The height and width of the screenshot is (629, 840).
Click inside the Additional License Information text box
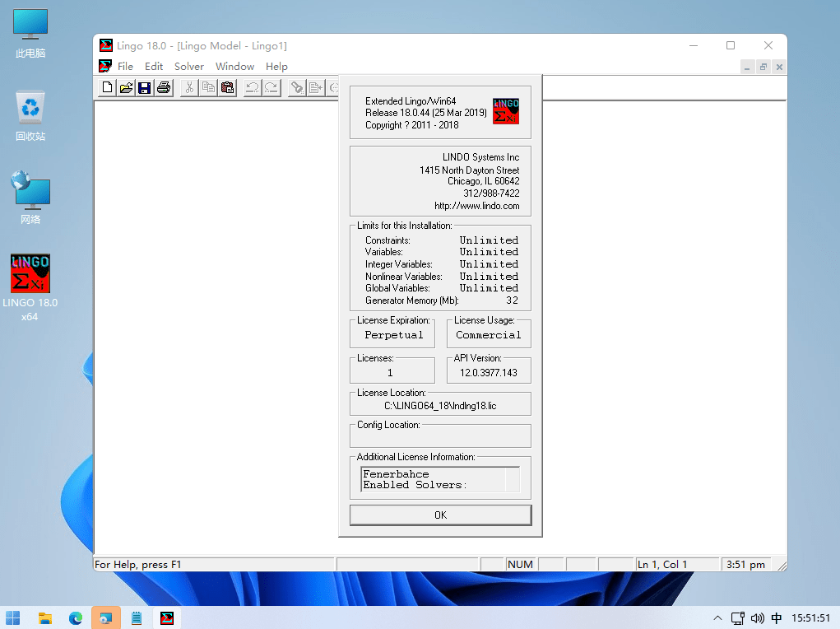click(434, 479)
